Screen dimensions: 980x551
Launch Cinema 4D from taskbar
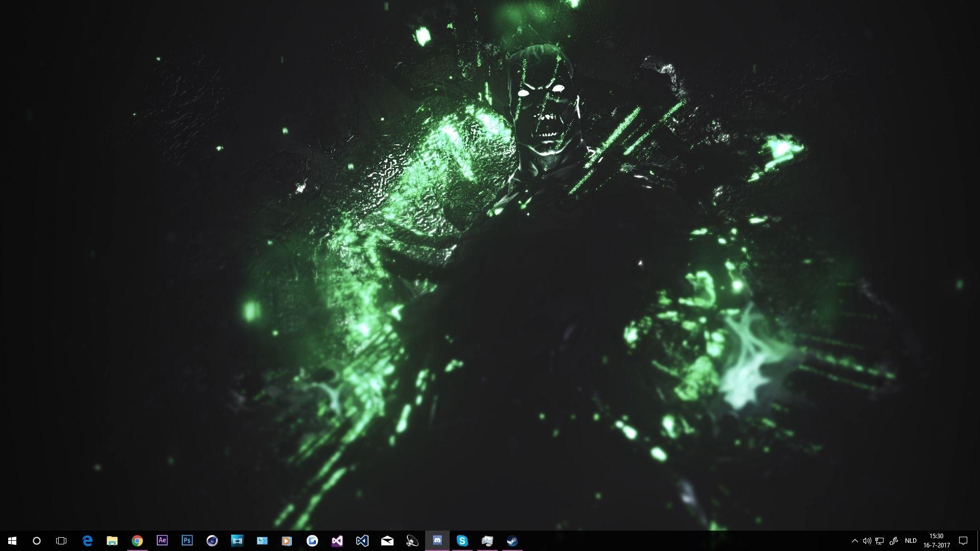pyautogui.click(x=212, y=541)
